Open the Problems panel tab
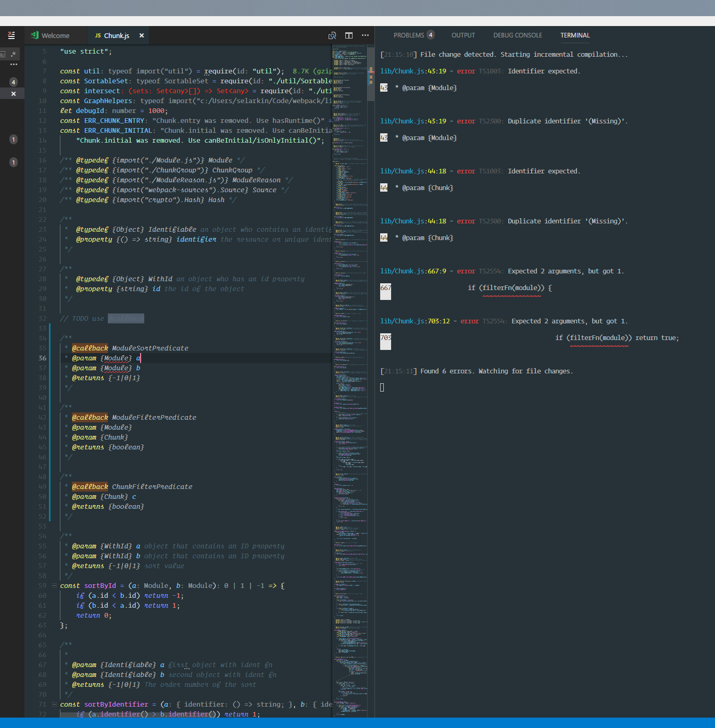The width and height of the screenshot is (715, 728). [x=409, y=35]
